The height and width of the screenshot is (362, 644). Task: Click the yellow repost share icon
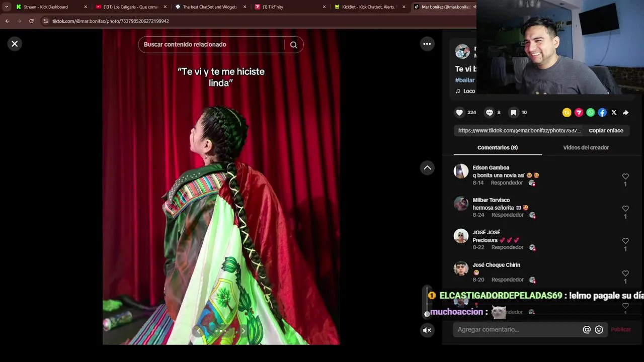tap(567, 113)
